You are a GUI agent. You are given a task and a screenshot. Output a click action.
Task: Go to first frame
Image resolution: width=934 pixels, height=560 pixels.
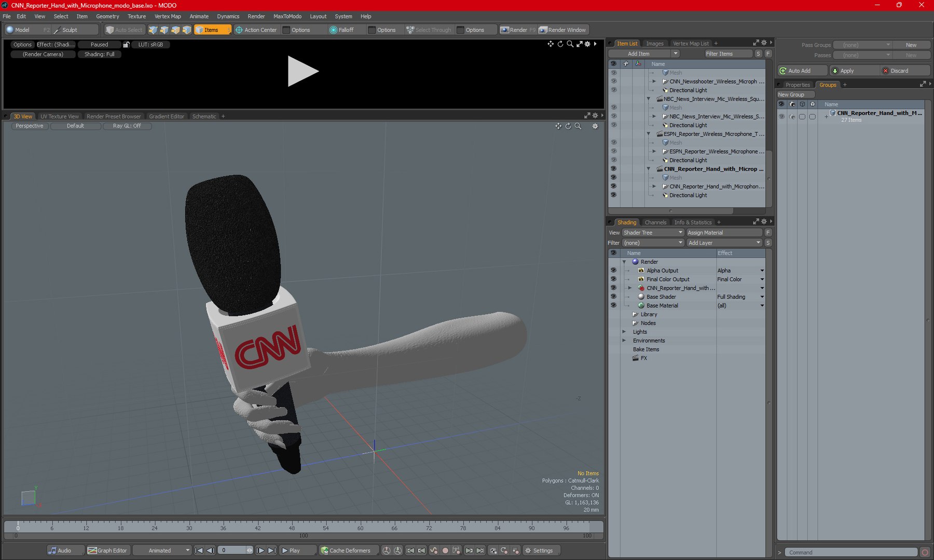pos(199,550)
